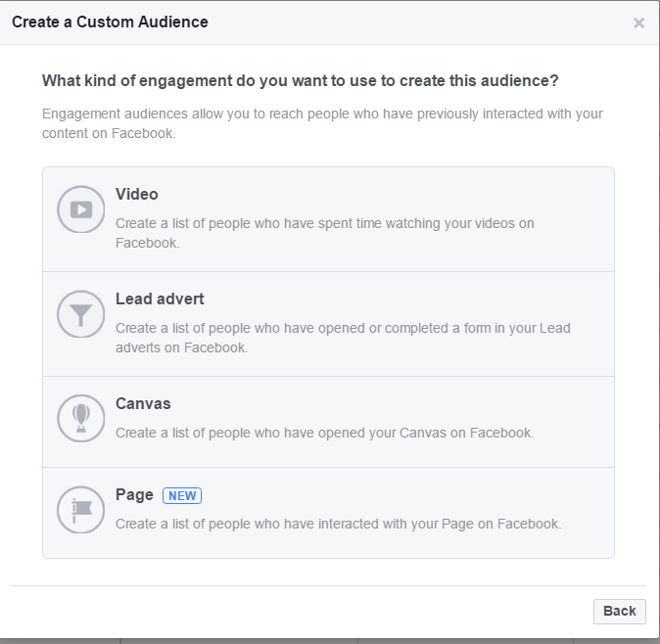This screenshot has width=660, height=644.
Task: Choose the Canvas option title
Action: click(143, 404)
